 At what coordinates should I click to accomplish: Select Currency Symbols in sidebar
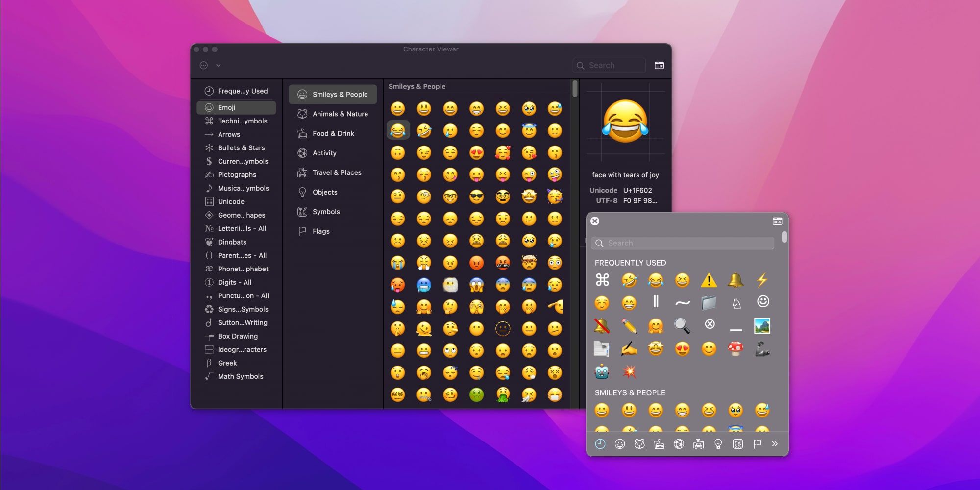[236, 161]
